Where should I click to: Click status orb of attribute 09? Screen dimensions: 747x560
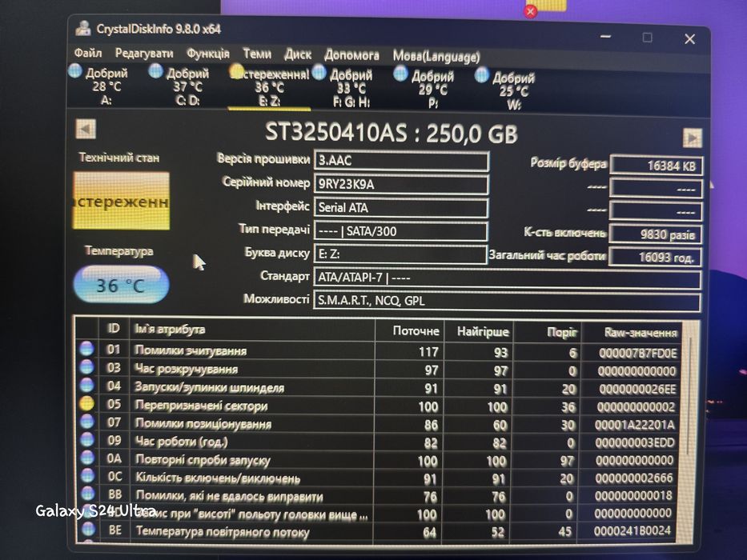(x=87, y=439)
